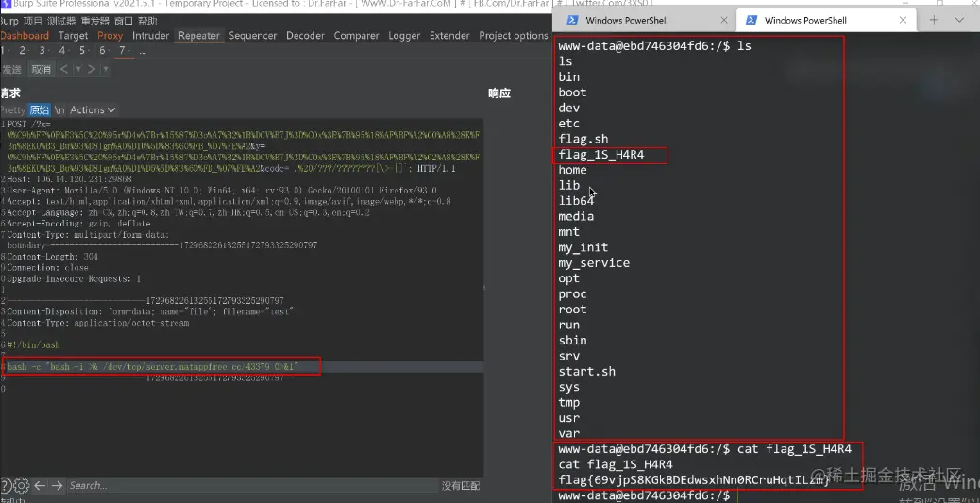Go back in Repeater history with the < button
Viewport: 980px width, 503px height.
64,69
